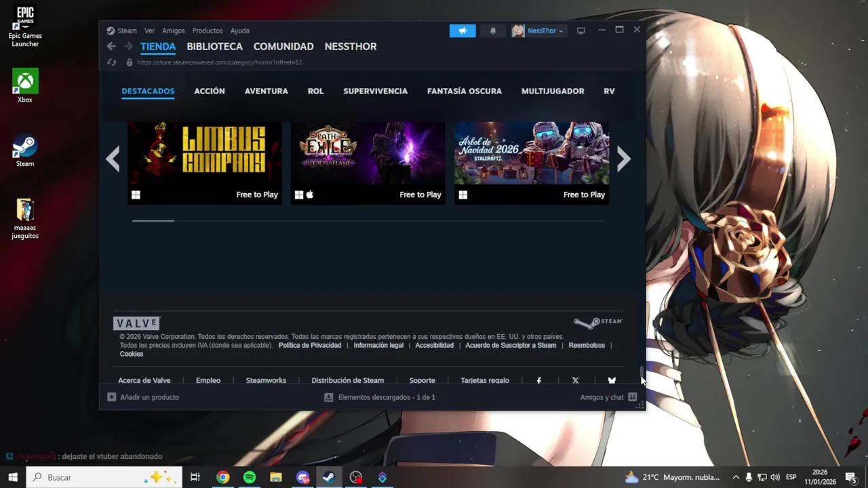Open the Acuerdo de Suscriptor a Steam link
868x488 pixels.
511,345
